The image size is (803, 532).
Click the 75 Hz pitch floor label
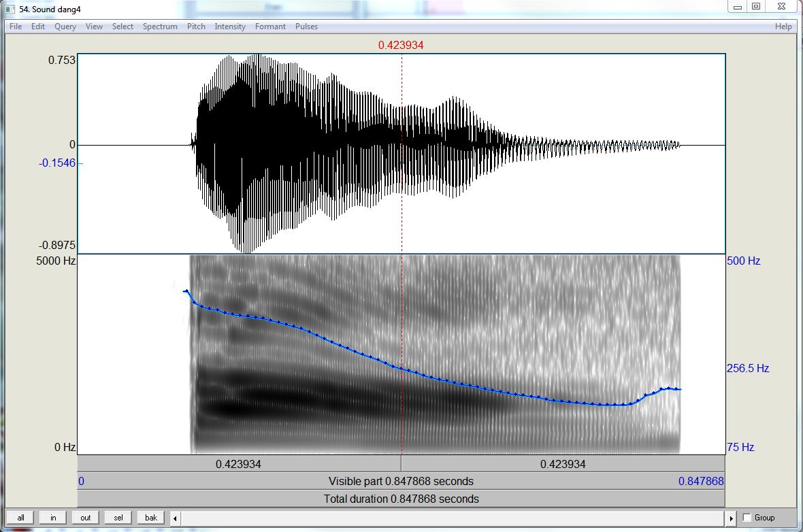pyautogui.click(x=740, y=447)
